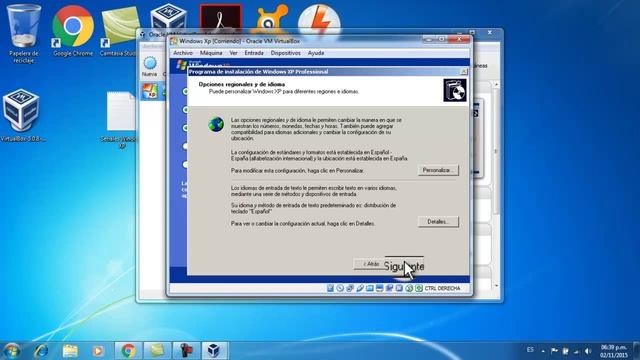This screenshot has height=360, width=640.
Task: Open the Action Center flag icon
Action: 554,351
